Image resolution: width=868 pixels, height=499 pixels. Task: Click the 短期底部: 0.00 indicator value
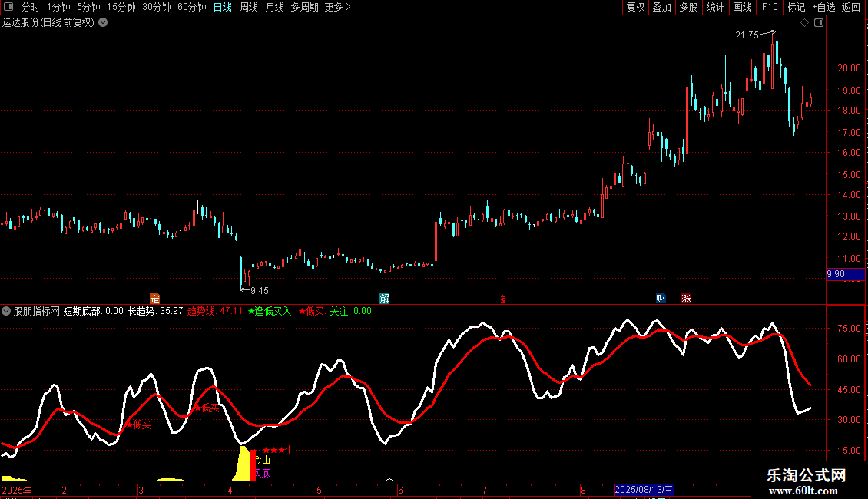pyautogui.click(x=93, y=311)
